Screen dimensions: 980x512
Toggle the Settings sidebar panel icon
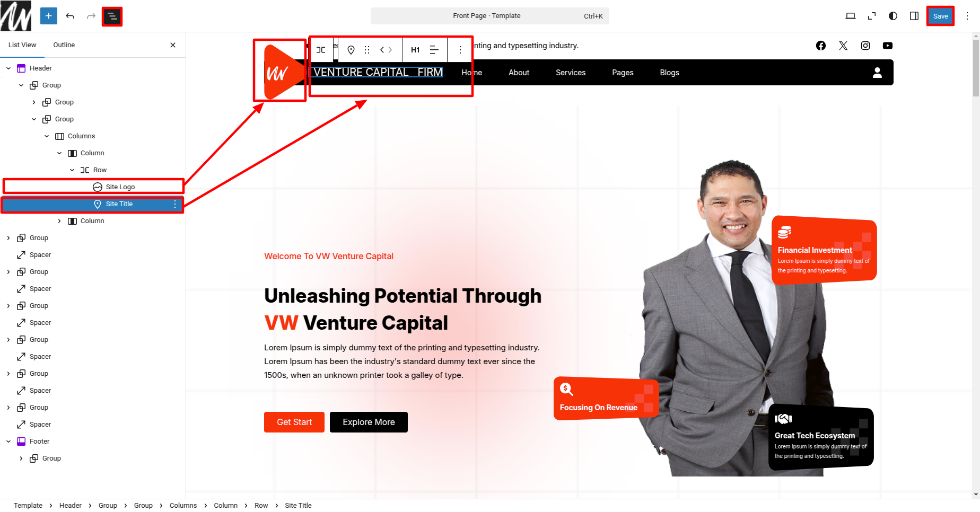[x=914, y=16]
